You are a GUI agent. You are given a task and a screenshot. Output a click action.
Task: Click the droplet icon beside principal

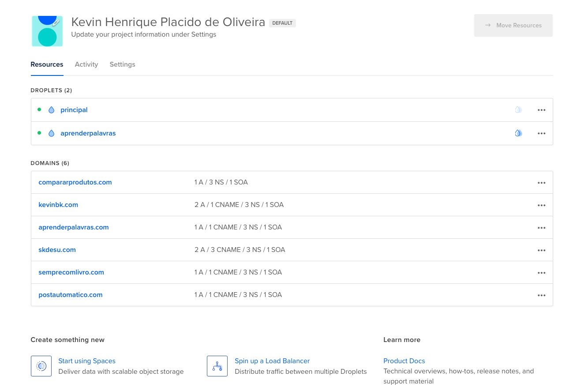(x=51, y=110)
